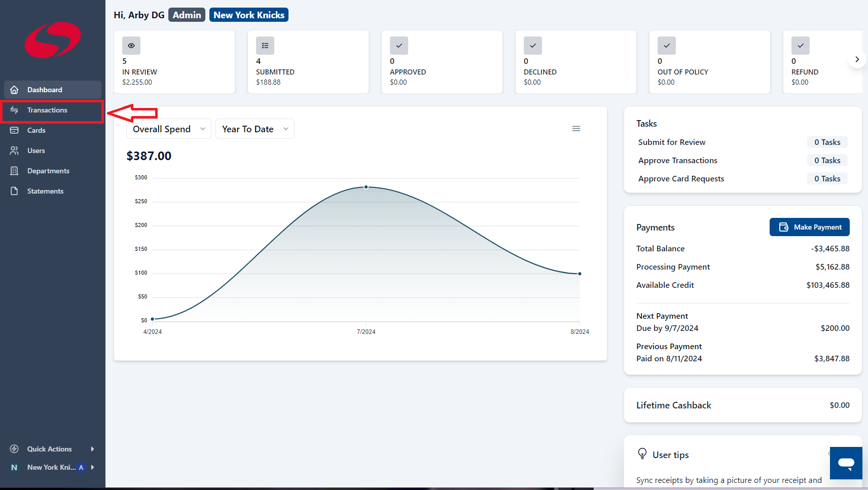
Task: Click the Users people icon
Action: pyautogui.click(x=14, y=150)
